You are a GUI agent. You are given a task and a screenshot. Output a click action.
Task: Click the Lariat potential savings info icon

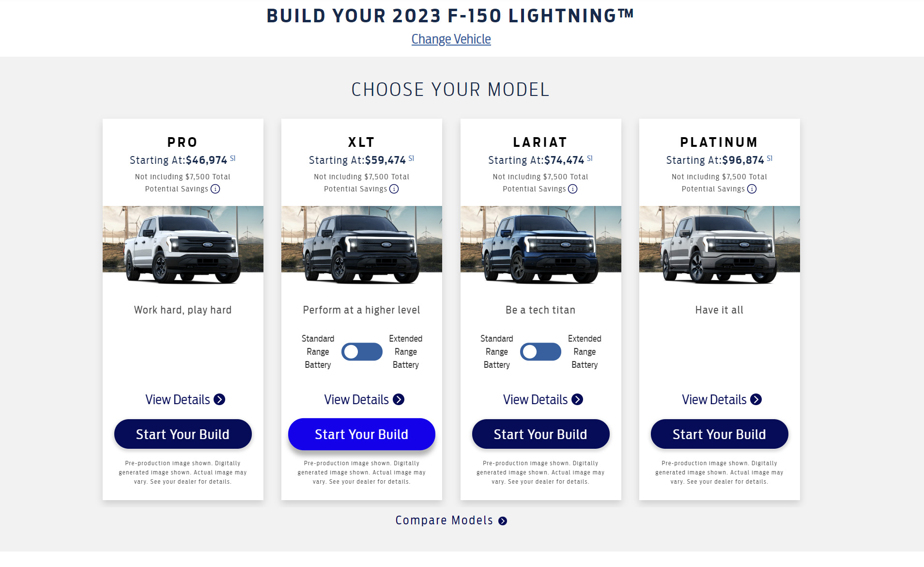(x=573, y=189)
